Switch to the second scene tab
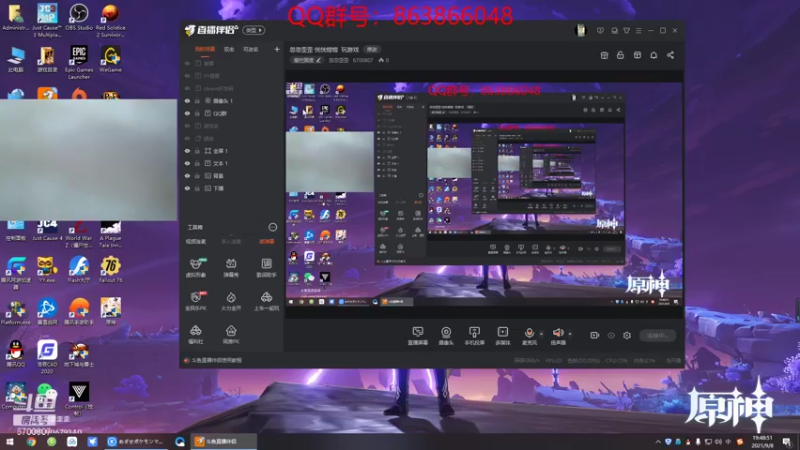800x450 pixels. (x=229, y=49)
